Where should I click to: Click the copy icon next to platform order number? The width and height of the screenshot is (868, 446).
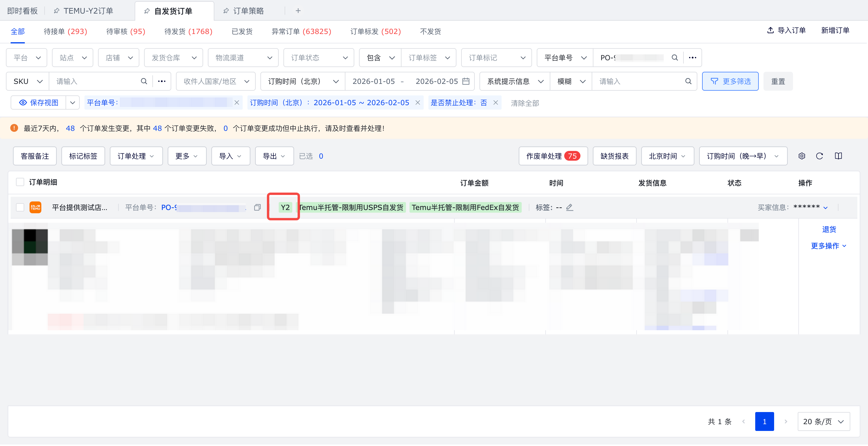click(x=257, y=208)
